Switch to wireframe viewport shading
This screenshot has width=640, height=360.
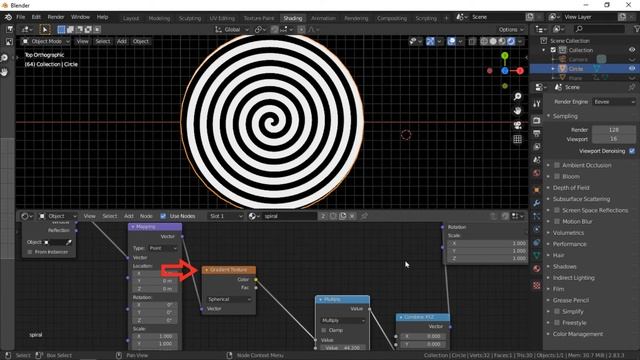(x=484, y=41)
